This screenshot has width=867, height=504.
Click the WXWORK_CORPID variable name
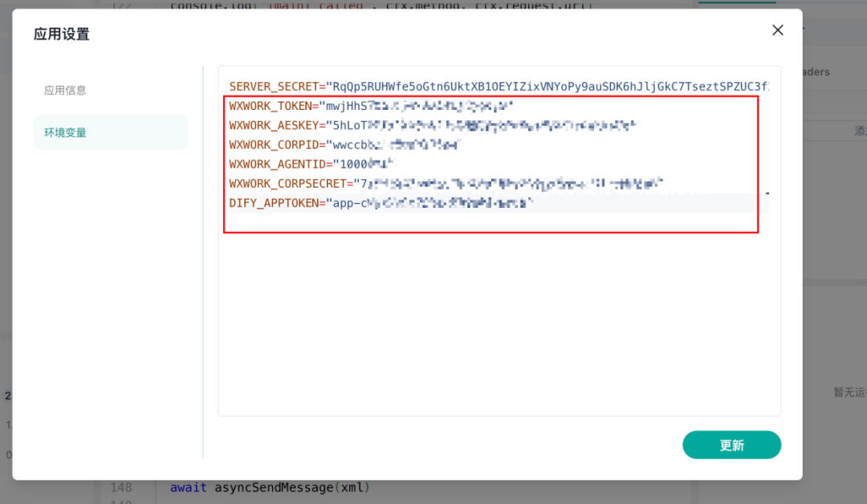(273, 144)
